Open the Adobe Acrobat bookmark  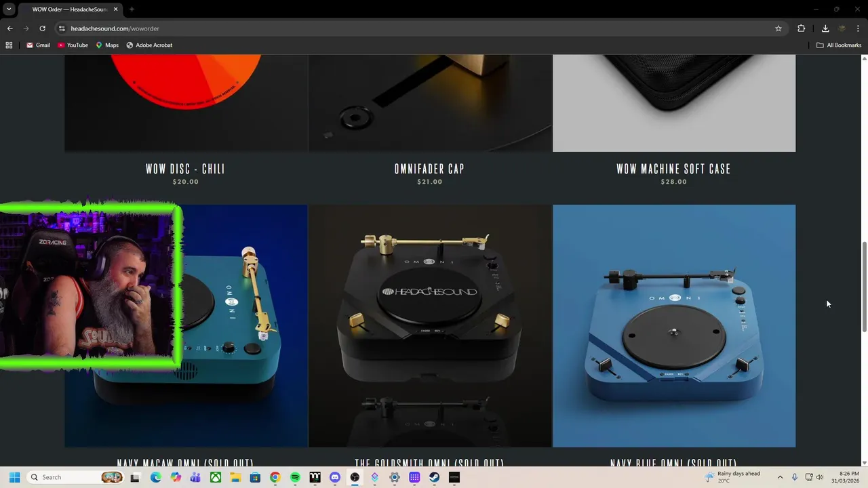(x=149, y=45)
